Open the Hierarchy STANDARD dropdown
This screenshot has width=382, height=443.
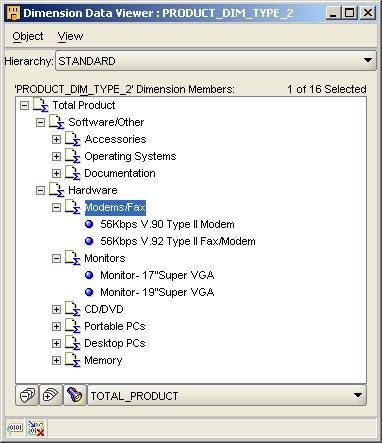tap(216, 61)
